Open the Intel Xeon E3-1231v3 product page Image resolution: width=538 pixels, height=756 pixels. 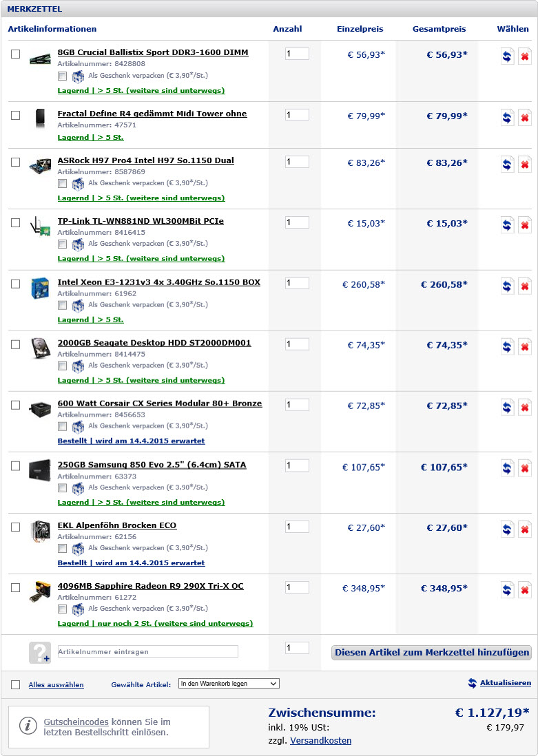(158, 282)
